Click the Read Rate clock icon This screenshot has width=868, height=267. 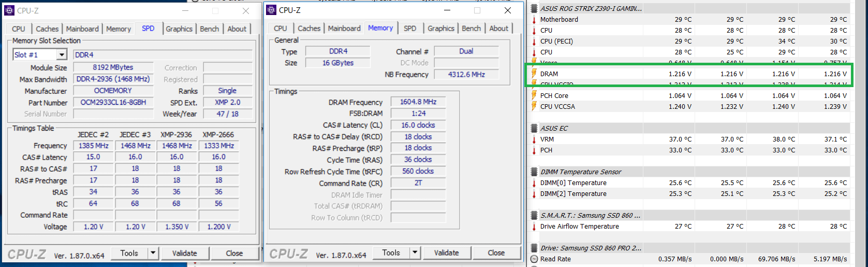(534, 259)
